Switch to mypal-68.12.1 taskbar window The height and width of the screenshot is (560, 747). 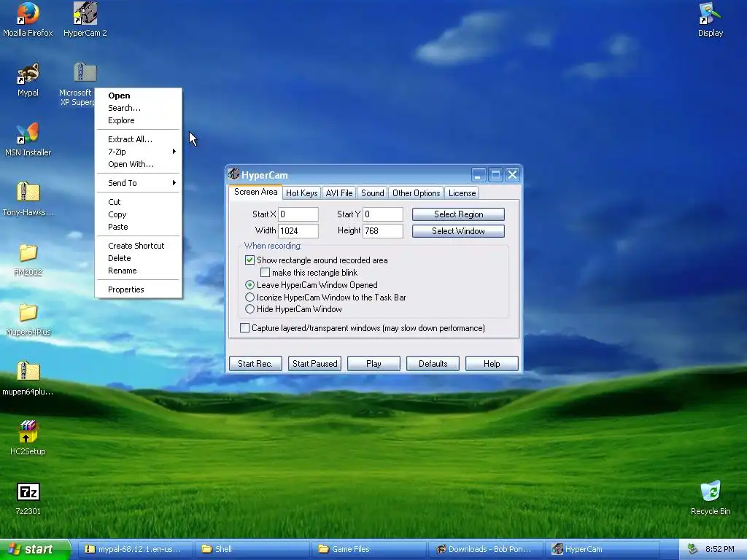(x=134, y=549)
